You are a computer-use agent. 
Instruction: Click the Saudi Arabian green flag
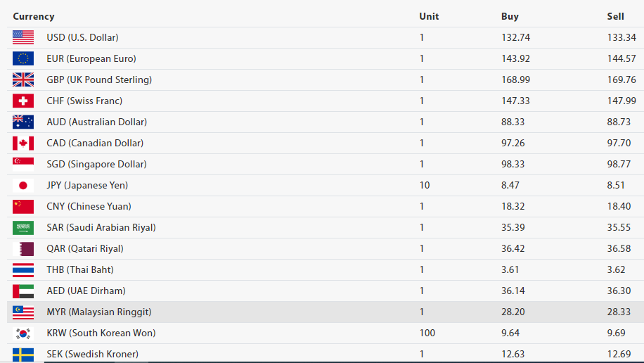tap(22, 227)
